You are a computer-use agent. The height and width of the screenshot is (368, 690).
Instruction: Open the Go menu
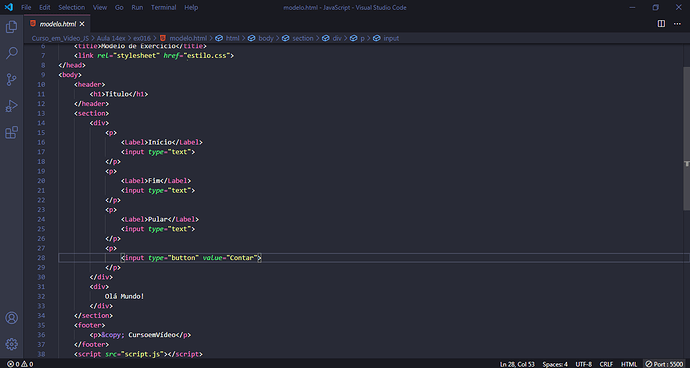coord(119,7)
